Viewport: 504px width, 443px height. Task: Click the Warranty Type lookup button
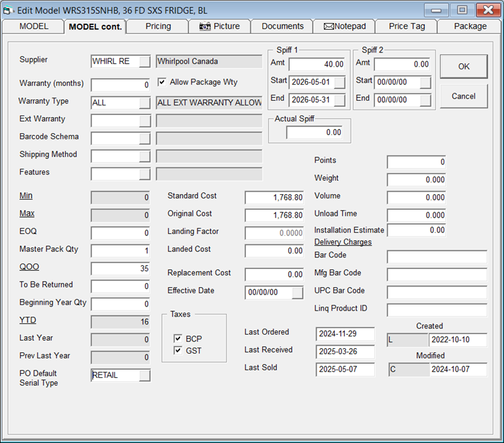coord(144,103)
